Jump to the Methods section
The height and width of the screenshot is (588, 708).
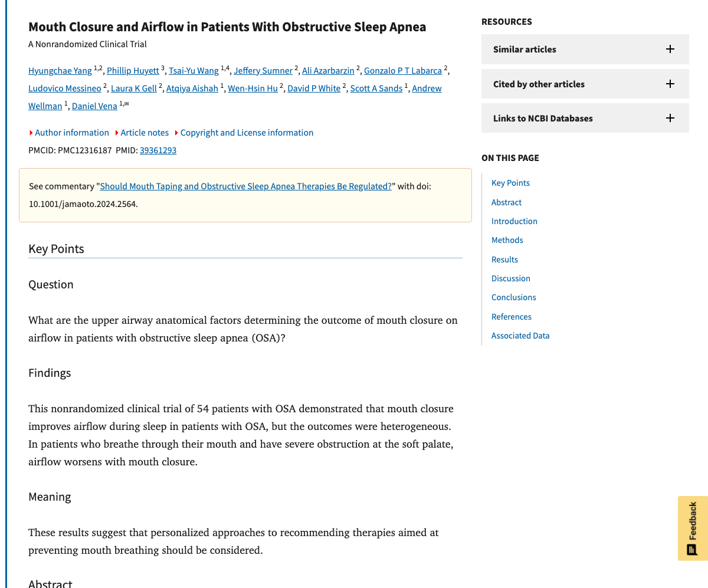click(x=507, y=239)
